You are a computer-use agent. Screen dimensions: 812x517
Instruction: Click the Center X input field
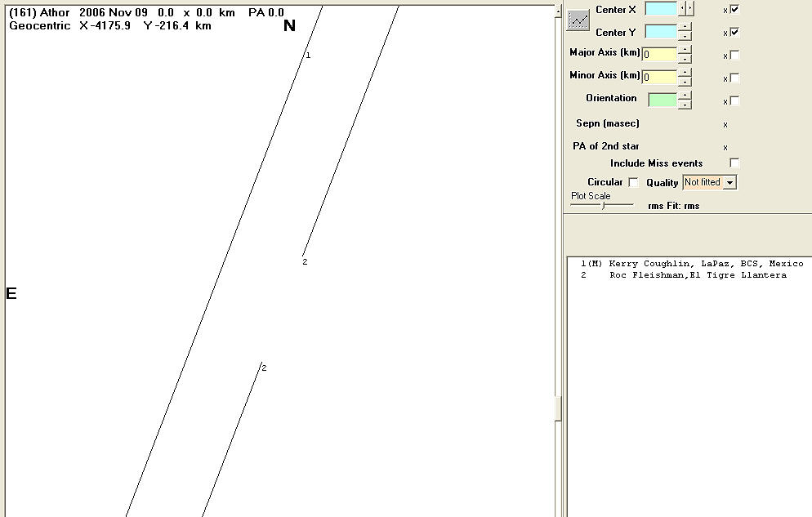[661, 9]
